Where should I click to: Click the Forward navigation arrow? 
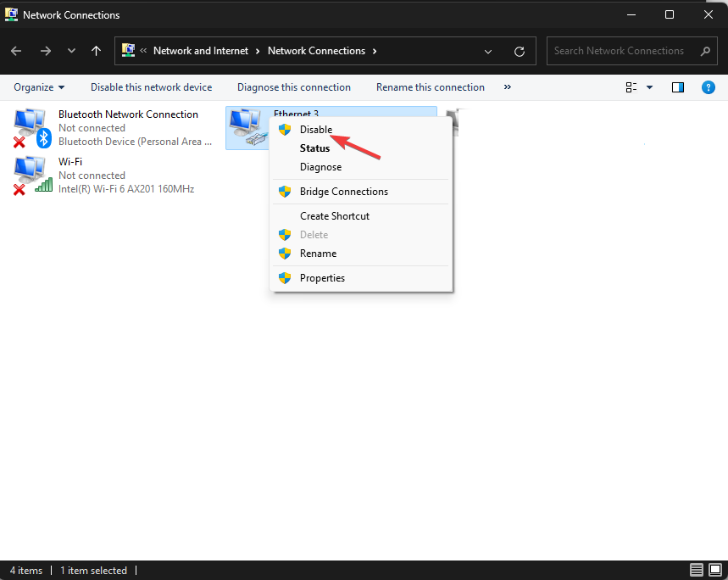(45, 51)
